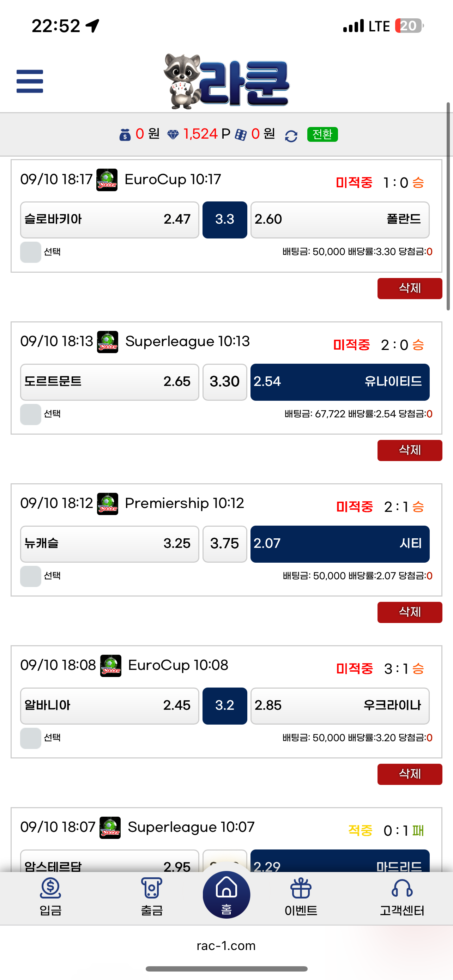Open the 출금 withdrawal tab
This screenshot has height=980, width=453.
coord(152,896)
